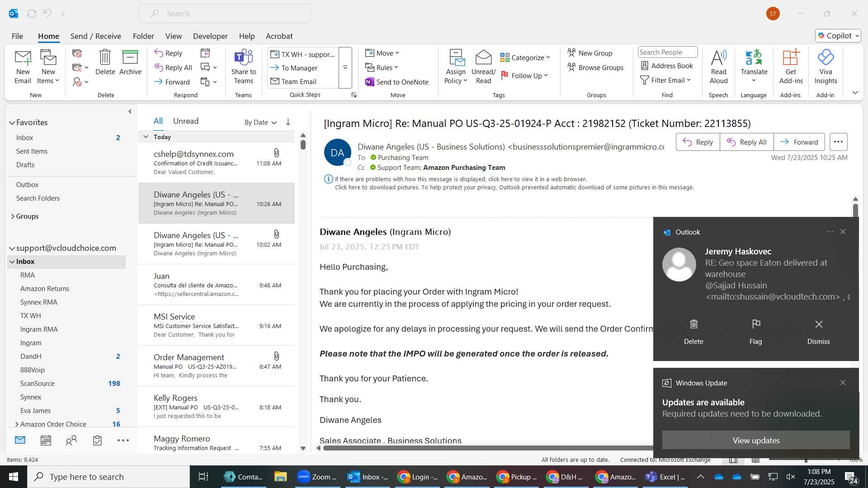Switch to People view icon

point(71,440)
